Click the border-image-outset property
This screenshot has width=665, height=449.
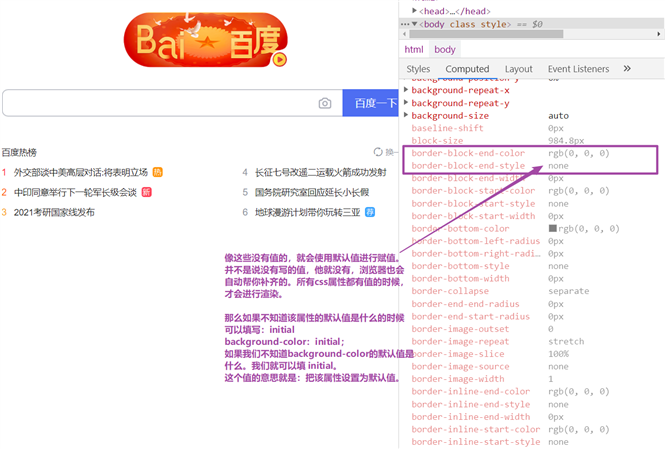tap(460, 329)
